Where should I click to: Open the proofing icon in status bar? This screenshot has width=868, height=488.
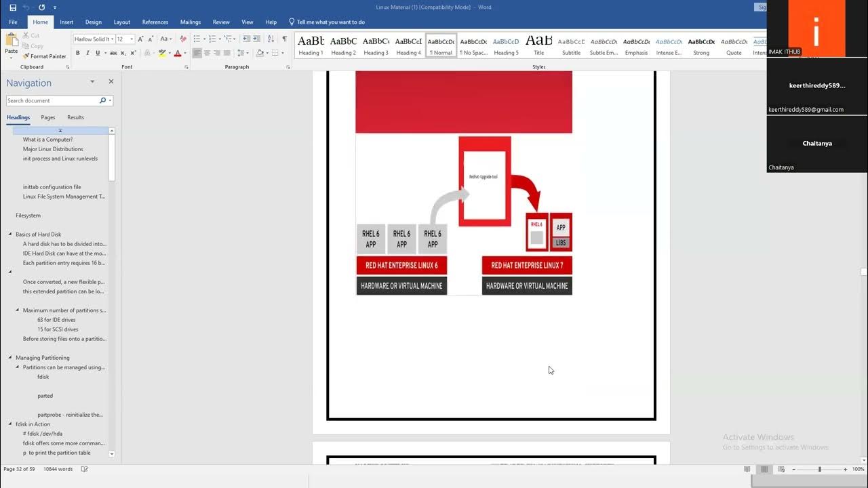click(85, 469)
